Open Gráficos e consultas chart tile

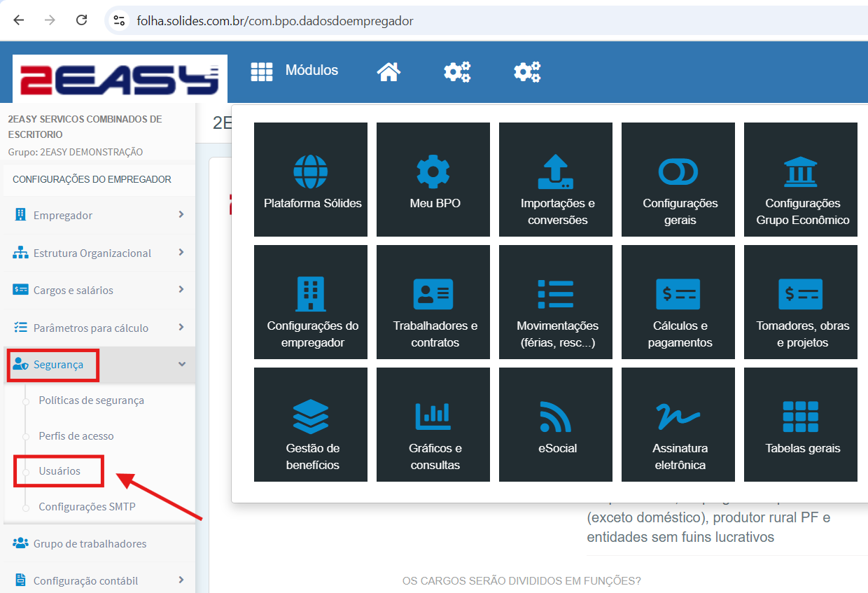pos(433,425)
